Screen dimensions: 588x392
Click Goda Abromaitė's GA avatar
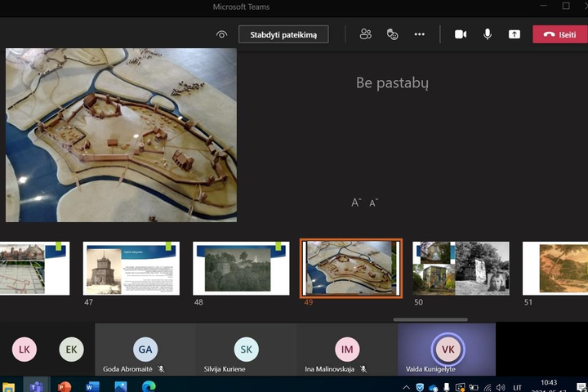(x=145, y=350)
